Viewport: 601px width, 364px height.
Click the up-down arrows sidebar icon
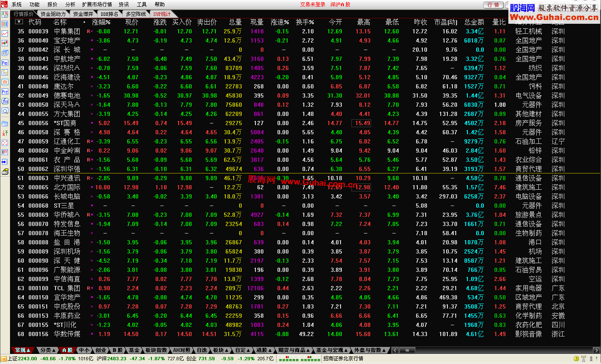pos(5,133)
